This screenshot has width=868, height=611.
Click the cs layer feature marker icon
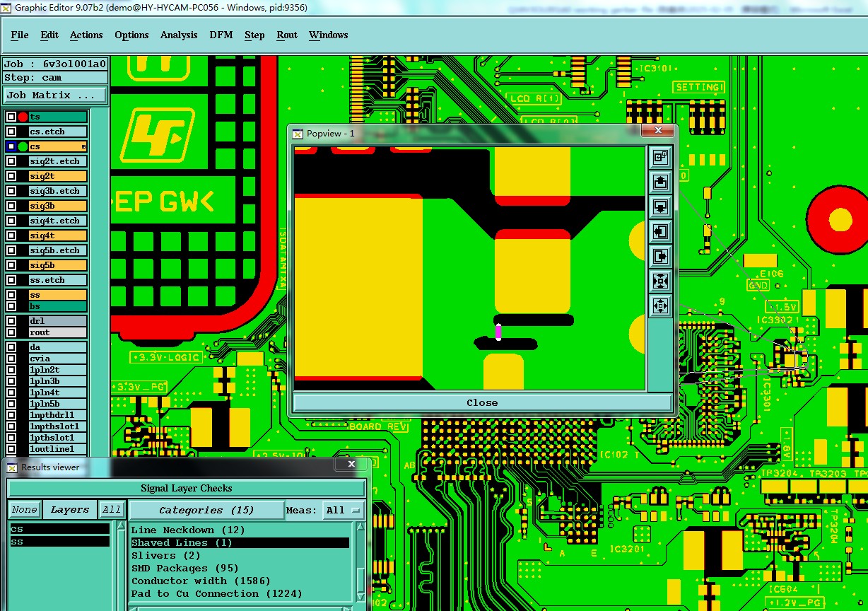(x=84, y=146)
